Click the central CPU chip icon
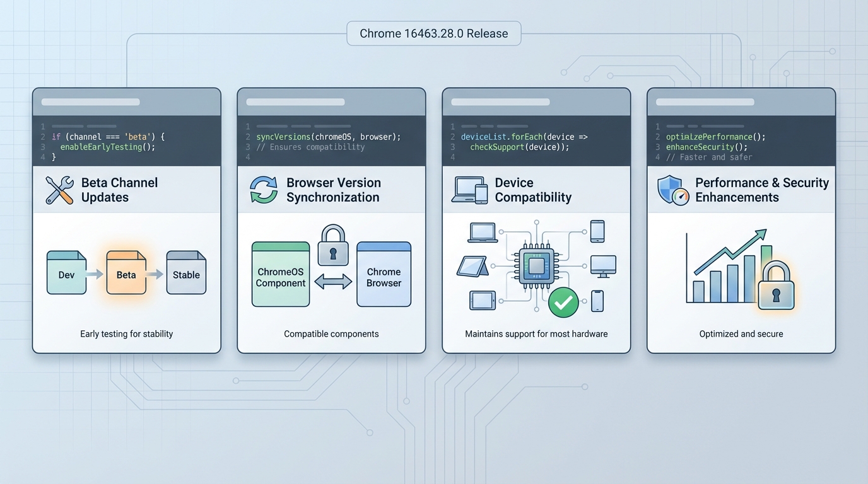Viewport: 868px width, 484px height. [536, 267]
